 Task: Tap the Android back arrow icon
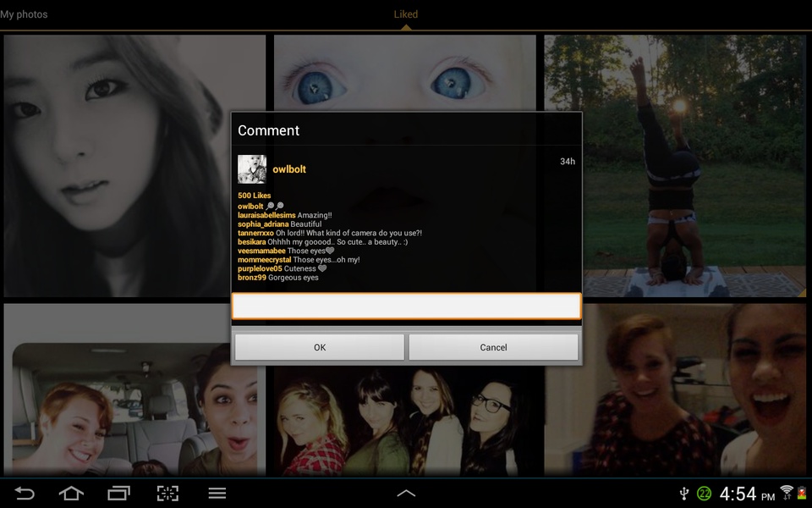click(25, 493)
